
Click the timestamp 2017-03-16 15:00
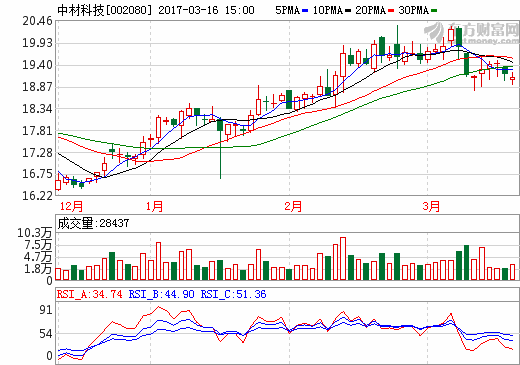(206, 10)
